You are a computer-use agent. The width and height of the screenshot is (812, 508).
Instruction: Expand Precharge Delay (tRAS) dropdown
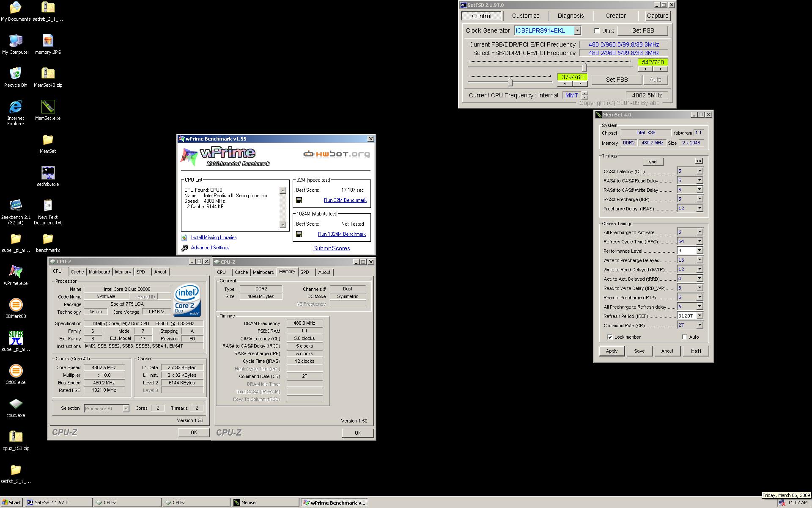coord(700,208)
